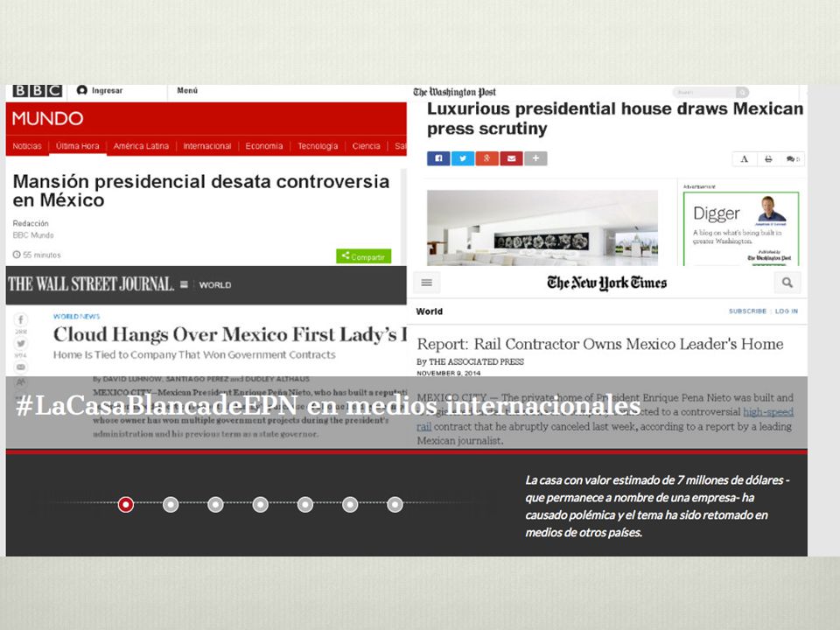840x630 pixels.
Task: Click the grey plus more-sharing icon
Action: (535, 158)
